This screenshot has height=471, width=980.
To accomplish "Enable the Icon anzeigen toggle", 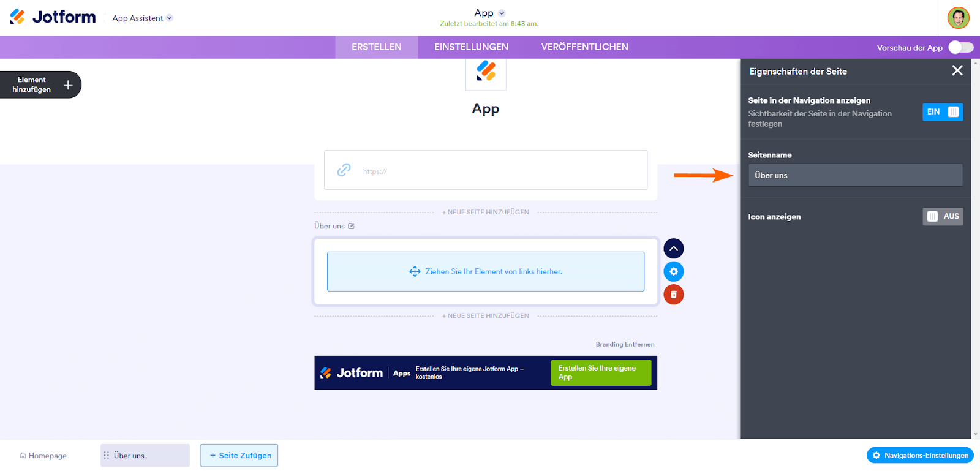I will (943, 217).
